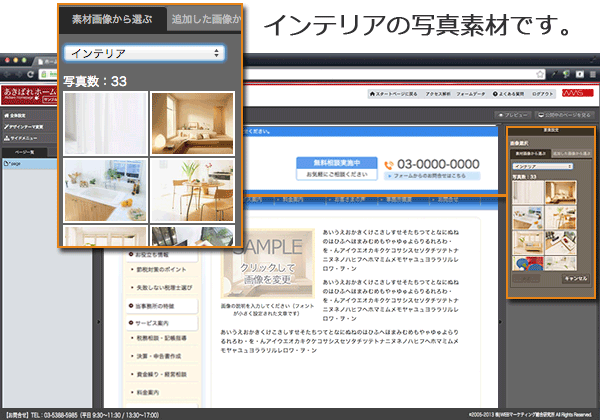Screen dimensions: 600x420
Task: Open デザインテーマ変更 in left sidebar
Action: (26, 128)
